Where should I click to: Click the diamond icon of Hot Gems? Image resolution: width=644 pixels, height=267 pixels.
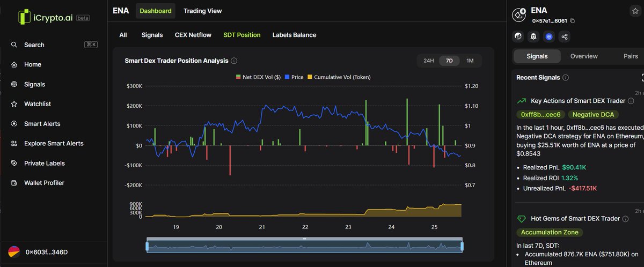(x=521, y=219)
